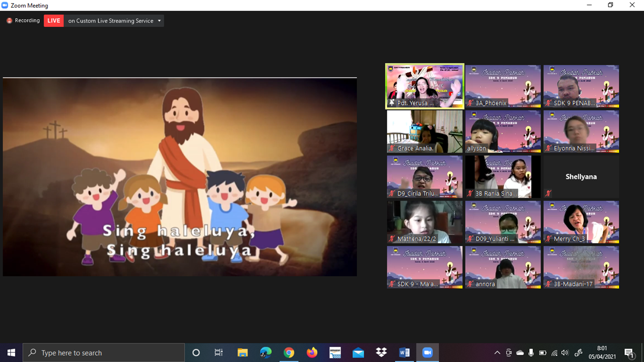Screen dimensions: 644x362
Task: Click the red Recording indicator icon
Action: (9, 21)
